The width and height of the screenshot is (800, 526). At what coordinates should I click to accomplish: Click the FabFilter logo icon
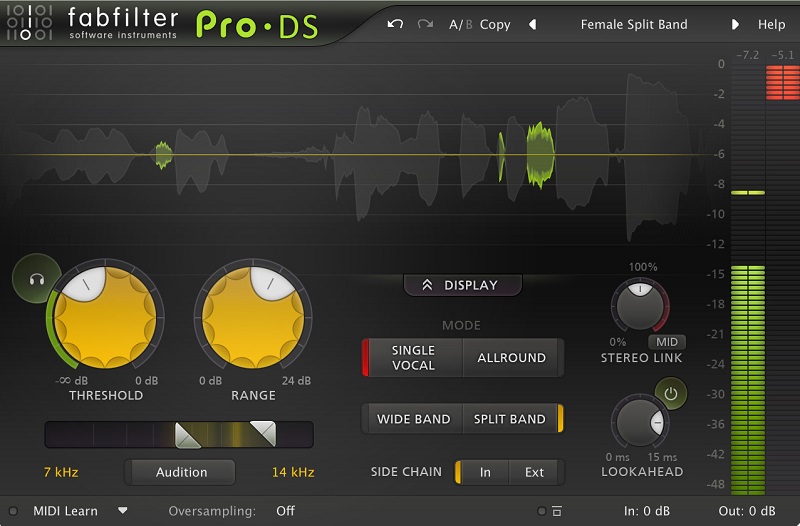click(x=29, y=22)
